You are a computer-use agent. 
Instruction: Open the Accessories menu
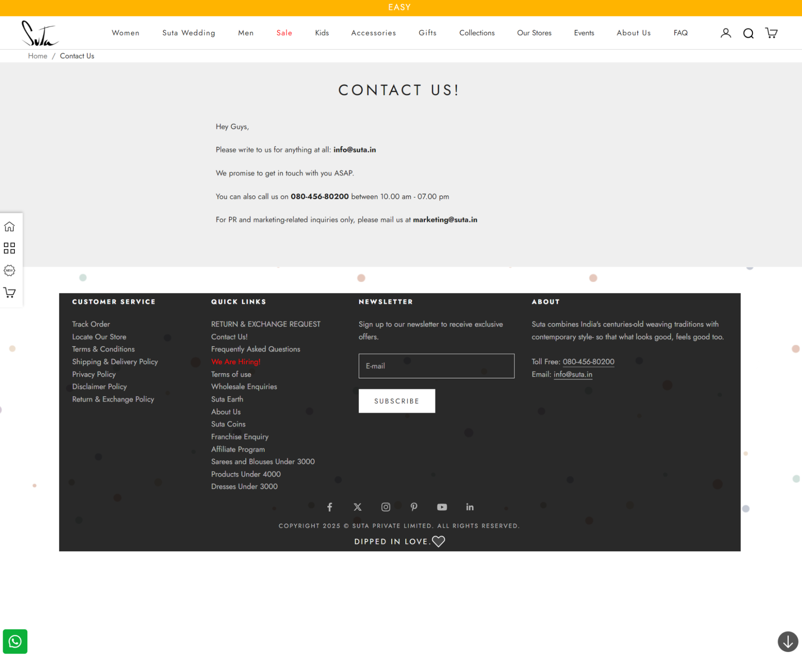coord(373,33)
